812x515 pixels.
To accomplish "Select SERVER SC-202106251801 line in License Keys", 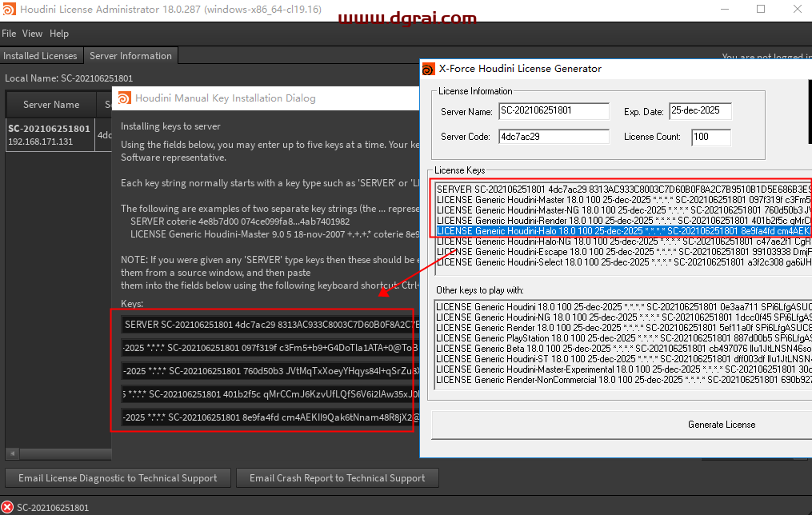I will point(623,190).
